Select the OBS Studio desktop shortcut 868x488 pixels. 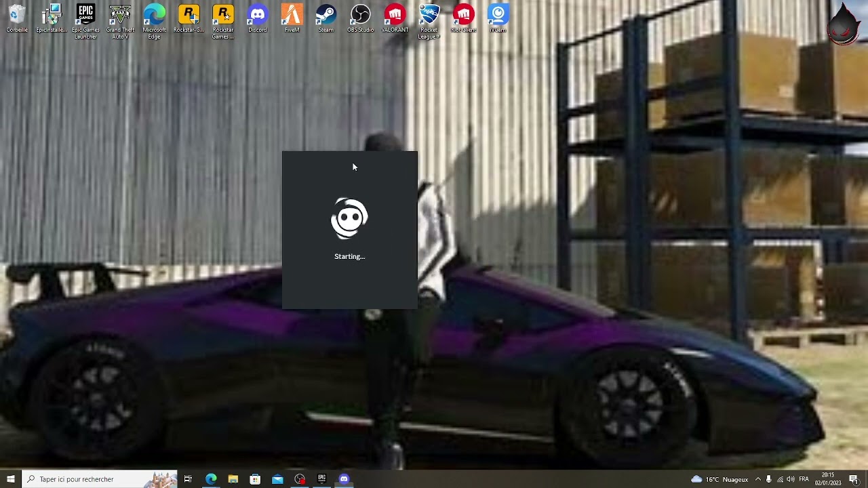coord(361,19)
